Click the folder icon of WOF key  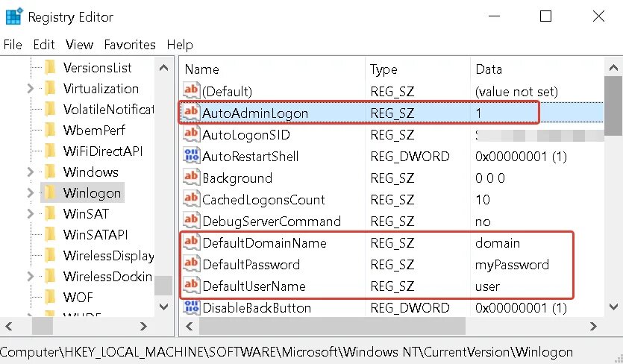(x=50, y=297)
